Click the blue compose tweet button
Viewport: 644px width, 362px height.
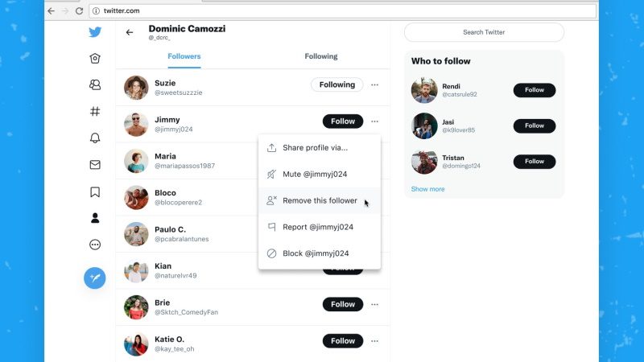tap(95, 278)
